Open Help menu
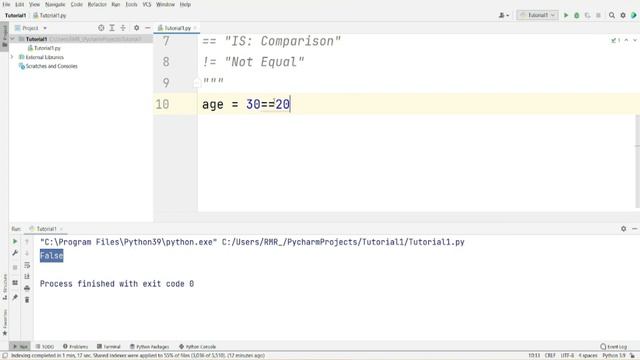The height and width of the screenshot is (360, 640). pyautogui.click(x=185, y=4)
